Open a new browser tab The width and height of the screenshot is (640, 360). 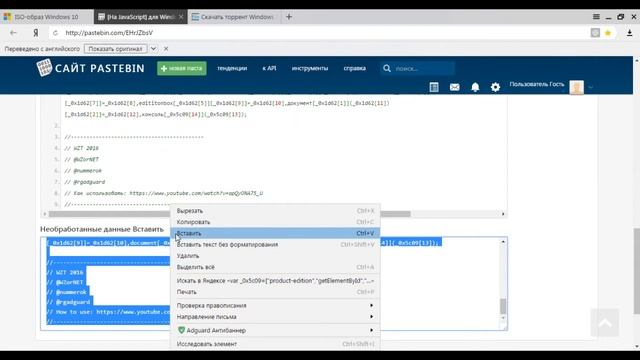point(289,17)
